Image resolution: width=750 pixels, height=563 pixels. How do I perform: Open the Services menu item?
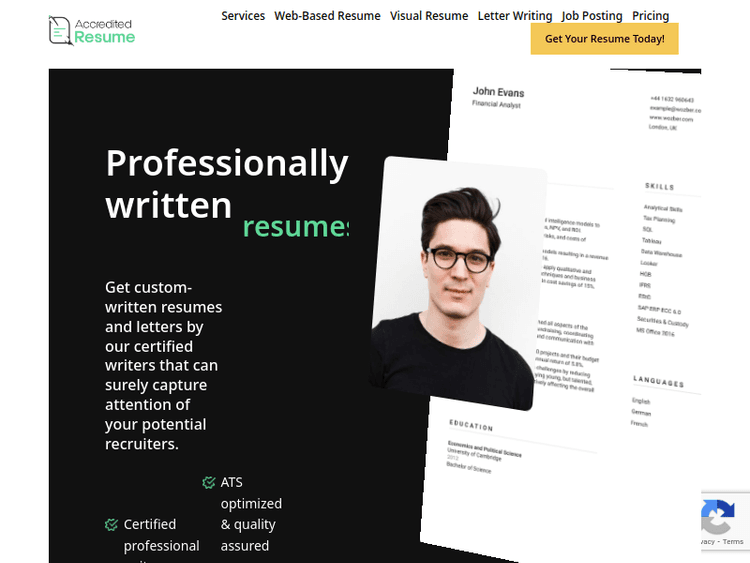point(243,16)
